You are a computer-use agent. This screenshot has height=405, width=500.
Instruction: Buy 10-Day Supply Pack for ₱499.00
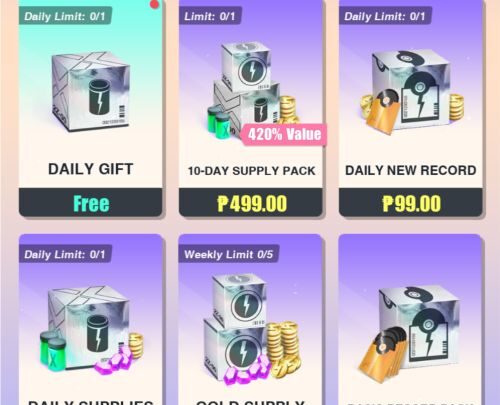click(x=251, y=203)
